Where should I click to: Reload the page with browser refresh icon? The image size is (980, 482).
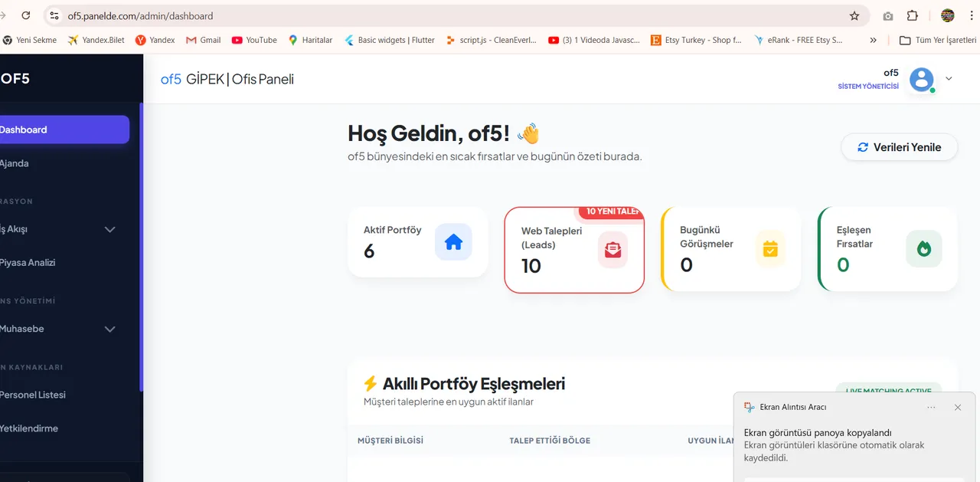point(26,15)
